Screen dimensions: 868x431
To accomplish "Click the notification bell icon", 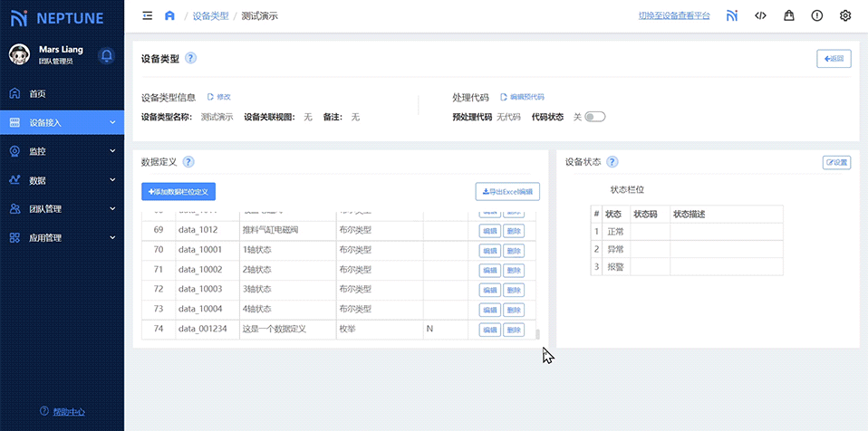I will click(106, 56).
